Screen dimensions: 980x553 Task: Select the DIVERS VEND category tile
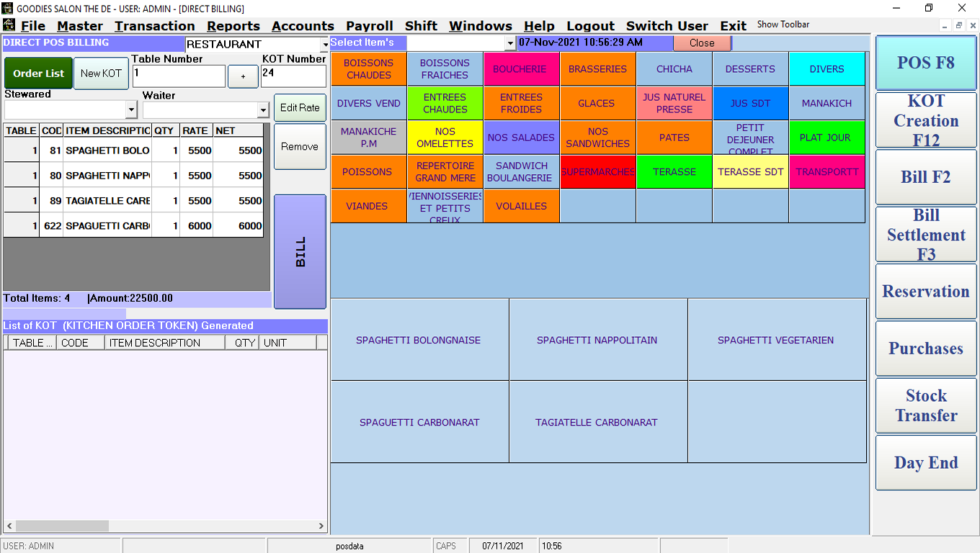point(369,104)
